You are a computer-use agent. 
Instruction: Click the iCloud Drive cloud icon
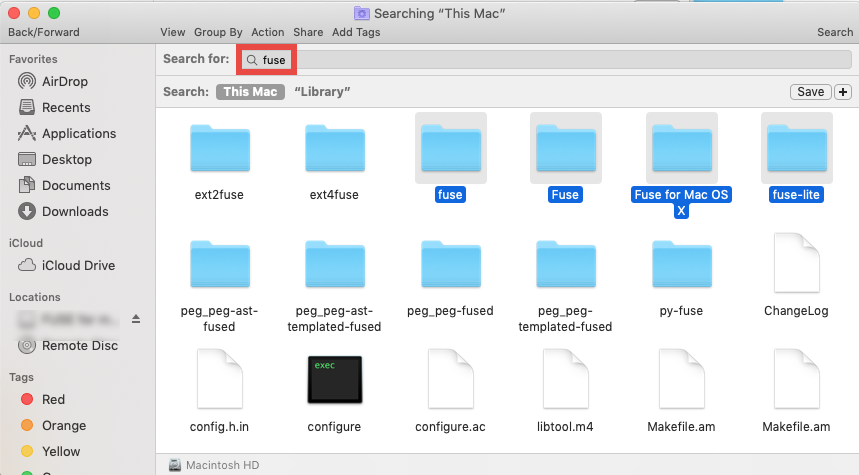point(27,266)
